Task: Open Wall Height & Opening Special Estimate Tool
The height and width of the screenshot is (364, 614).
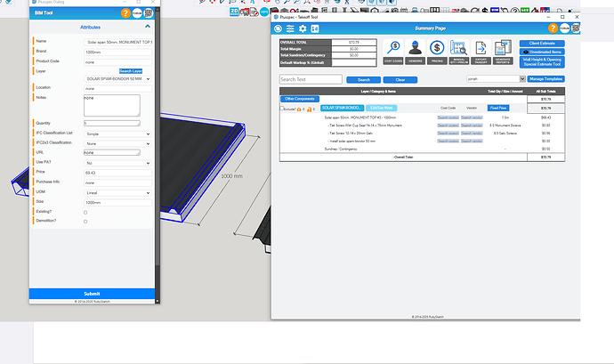Action: [x=542, y=62]
